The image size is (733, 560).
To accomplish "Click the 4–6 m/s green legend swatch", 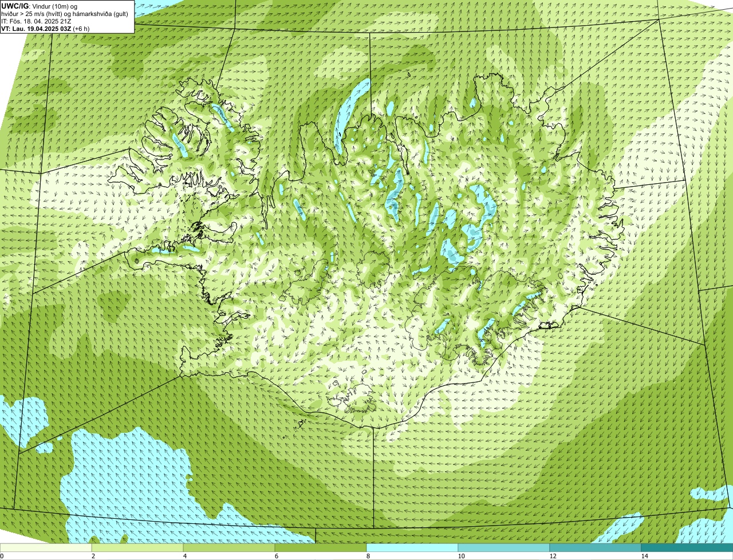I will [229, 547].
